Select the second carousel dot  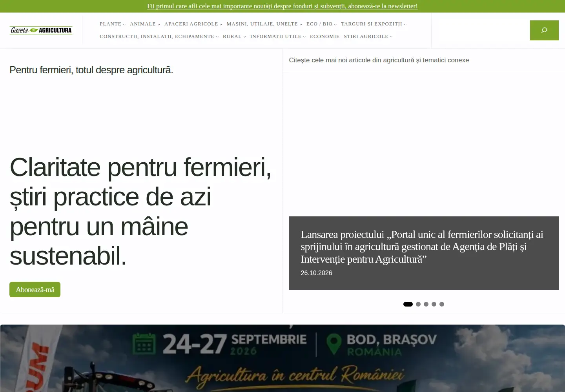[x=418, y=304]
